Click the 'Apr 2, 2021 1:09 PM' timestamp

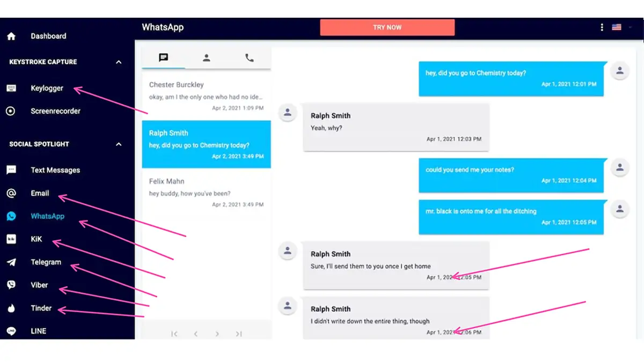pyautogui.click(x=238, y=108)
